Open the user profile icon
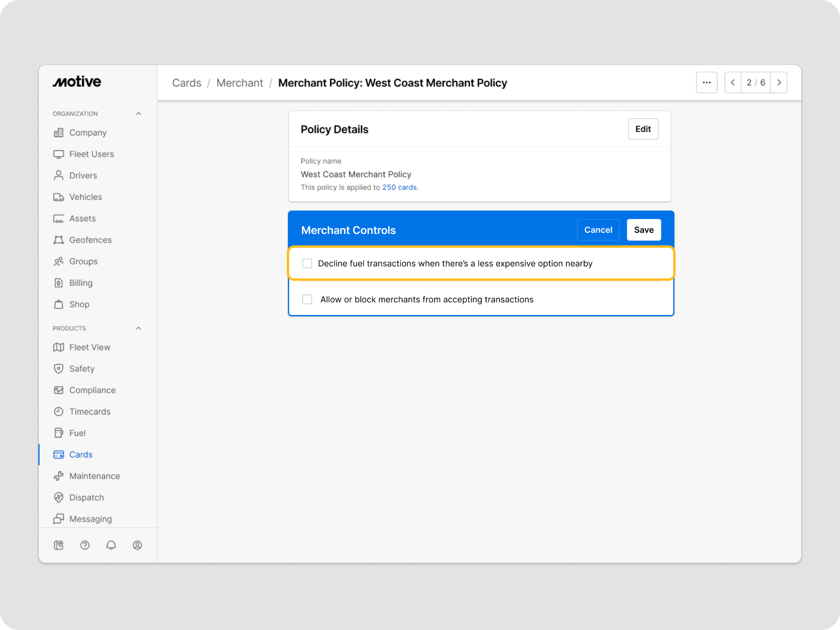Screen dimensions: 840x630 [137, 545]
